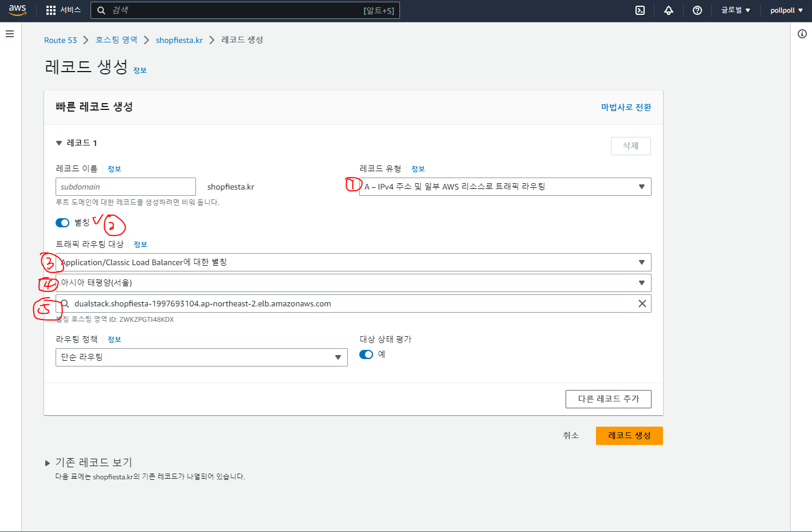Go to 호스팅 영역 breadcrumb
The width and height of the screenshot is (812, 532).
[116, 40]
